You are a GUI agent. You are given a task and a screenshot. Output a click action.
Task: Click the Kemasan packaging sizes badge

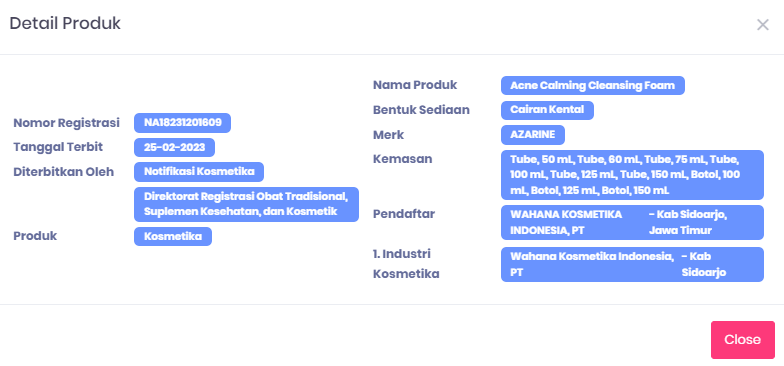pyautogui.click(x=632, y=175)
